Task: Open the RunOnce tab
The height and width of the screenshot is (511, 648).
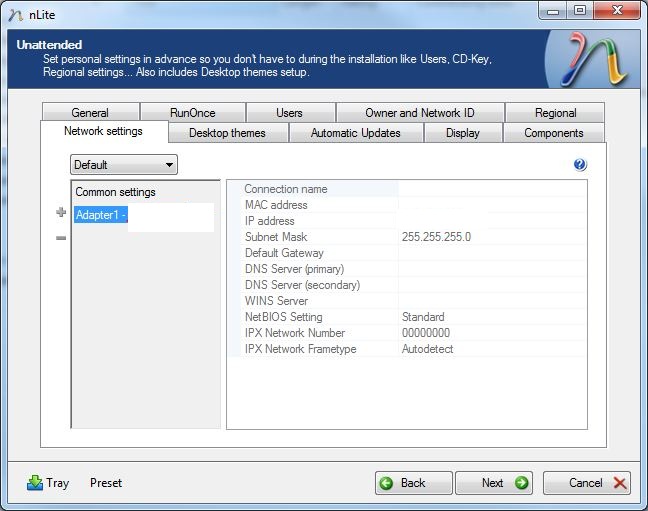Action: pos(193,112)
